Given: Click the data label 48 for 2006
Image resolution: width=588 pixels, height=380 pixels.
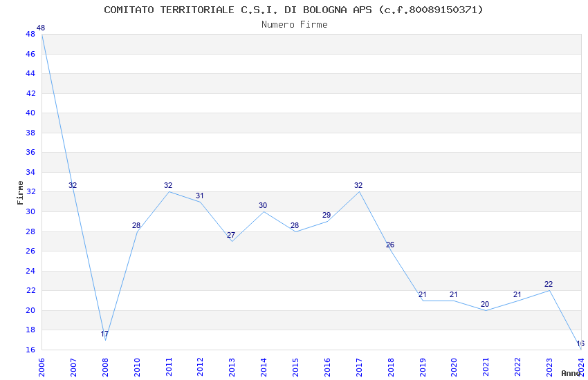Looking at the screenshot, I should pyautogui.click(x=41, y=28).
